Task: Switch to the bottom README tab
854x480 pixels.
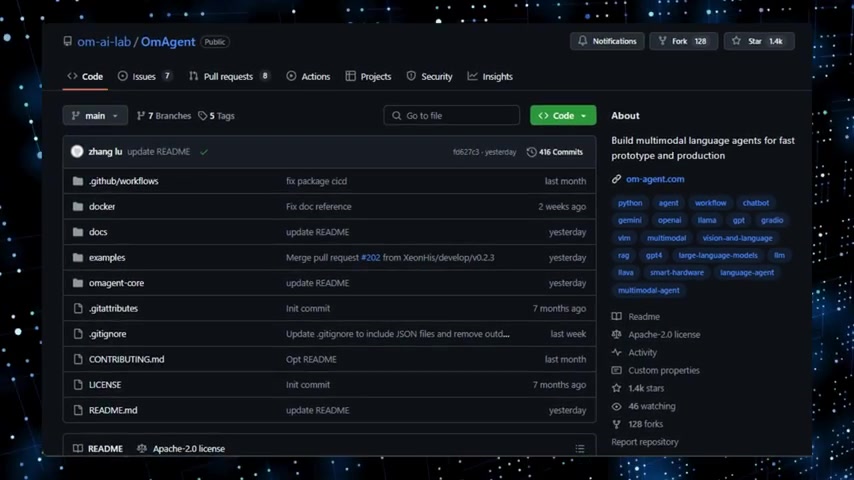Action: pyautogui.click(x=99, y=448)
